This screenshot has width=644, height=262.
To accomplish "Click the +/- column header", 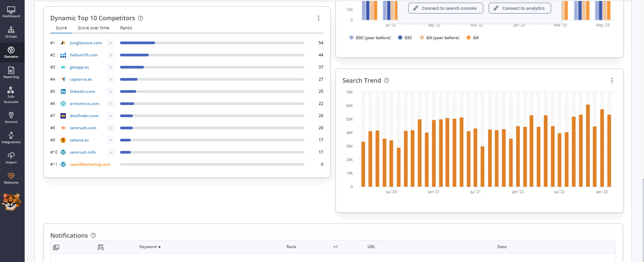I will (x=336, y=247).
